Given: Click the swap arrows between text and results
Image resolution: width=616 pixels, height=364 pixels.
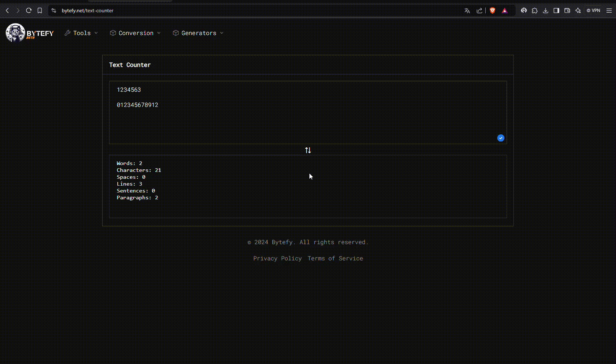Looking at the screenshot, I should click(308, 150).
